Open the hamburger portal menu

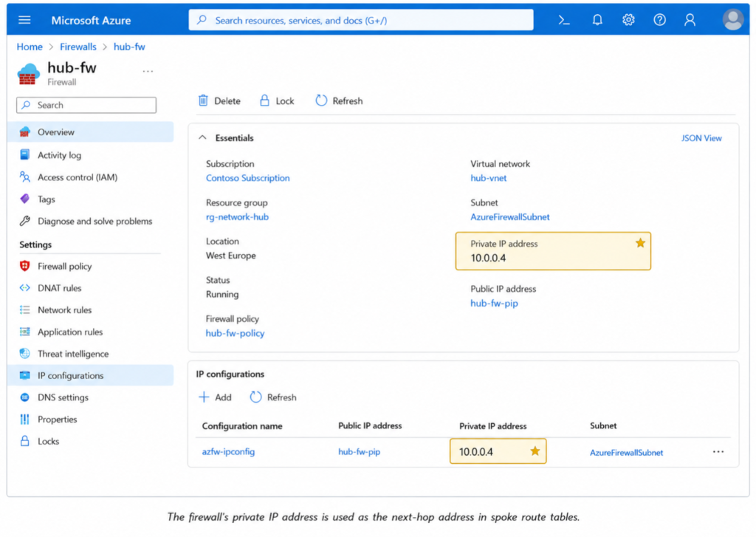(24, 20)
